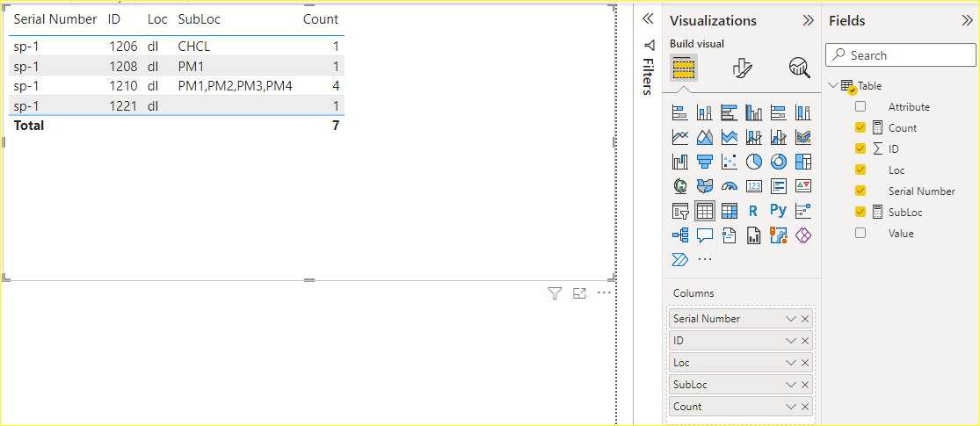980x426 pixels.
Task: Remove Serial Number from Columns
Action: click(x=805, y=319)
